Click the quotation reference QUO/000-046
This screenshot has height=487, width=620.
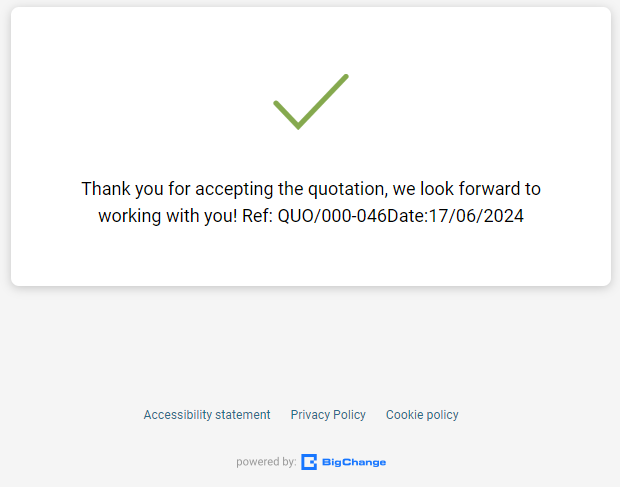tap(332, 216)
